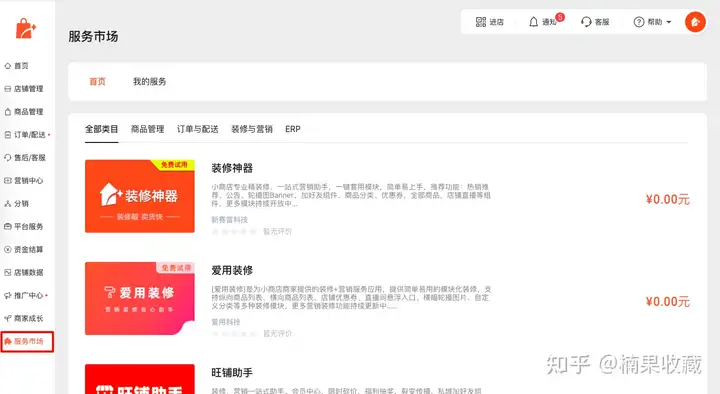720x394 pixels.
Task: Click the 店铺管理 sidebar icon
Action: coord(8,89)
